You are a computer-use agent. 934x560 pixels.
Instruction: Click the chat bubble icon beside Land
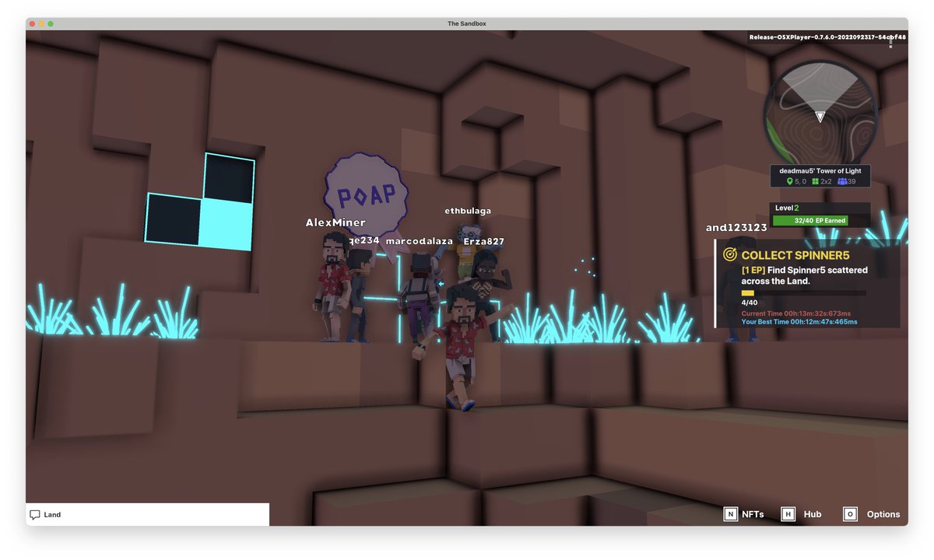(x=35, y=515)
